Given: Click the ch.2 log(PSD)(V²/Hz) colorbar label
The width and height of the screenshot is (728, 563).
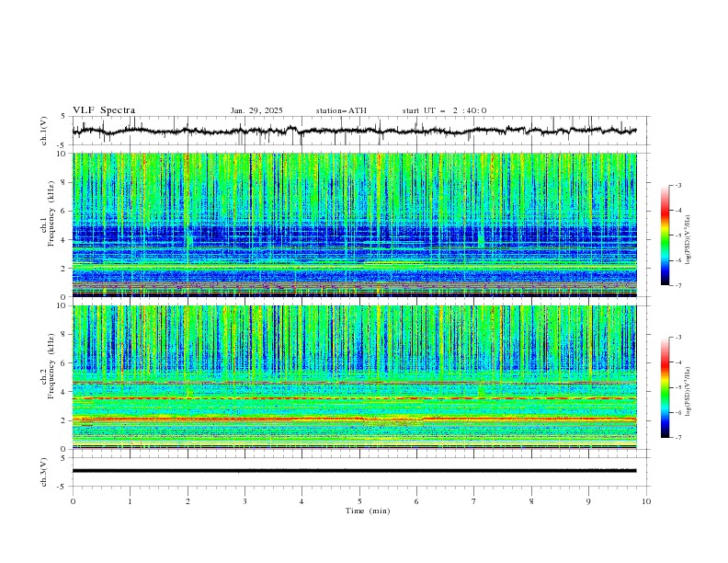Looking at the screenshot, I should pos(688,391).
